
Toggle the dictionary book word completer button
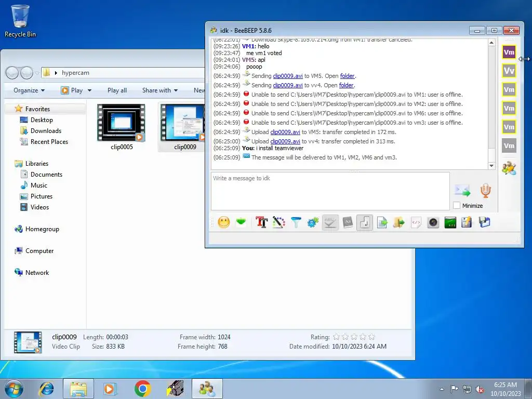(x=348, y=222)
